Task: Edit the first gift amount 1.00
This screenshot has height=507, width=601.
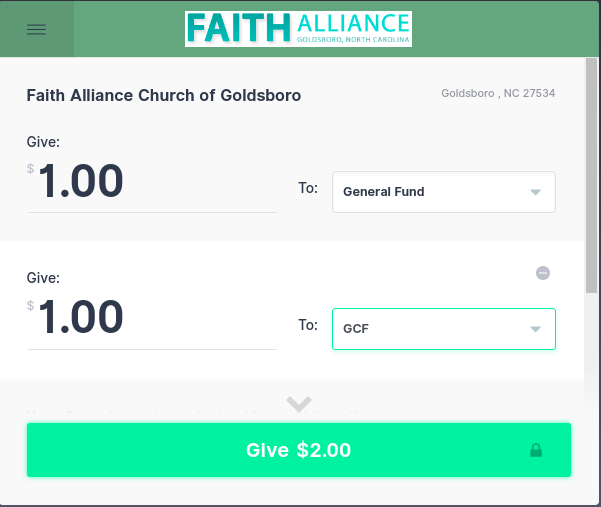Action: tap(152, 181)
